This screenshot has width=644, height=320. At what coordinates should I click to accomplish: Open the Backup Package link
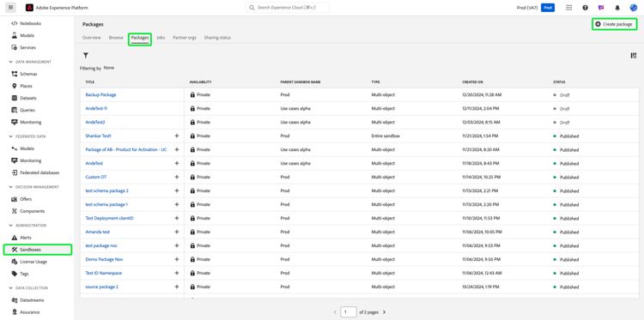(100, 94)
